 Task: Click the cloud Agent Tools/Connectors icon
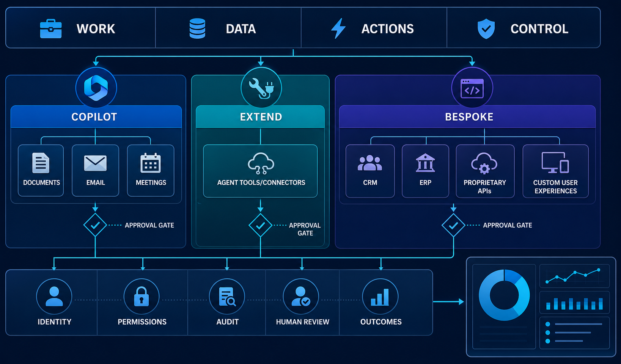coord(261,163)
